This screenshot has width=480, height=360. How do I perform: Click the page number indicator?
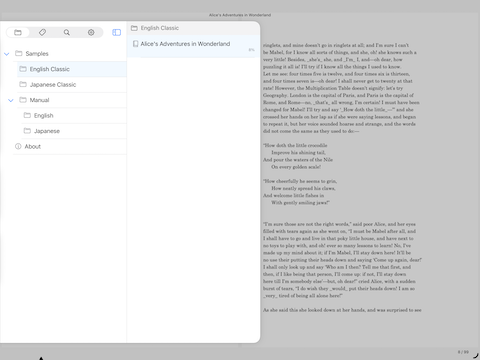(463, 352)
